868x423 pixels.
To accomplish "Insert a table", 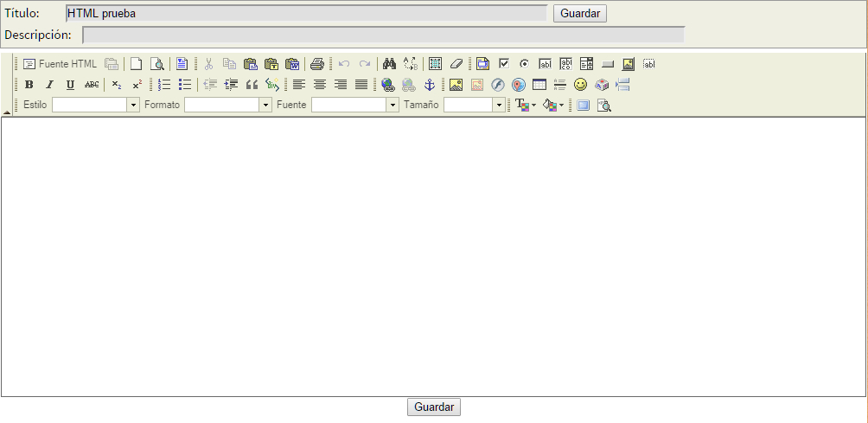I will pos(539,85).
